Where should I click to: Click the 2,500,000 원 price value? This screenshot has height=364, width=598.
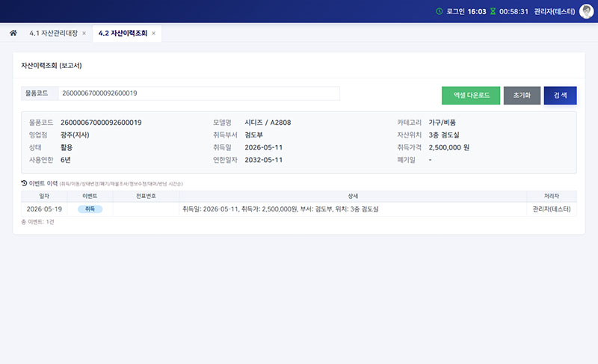(x=449, y=147)
